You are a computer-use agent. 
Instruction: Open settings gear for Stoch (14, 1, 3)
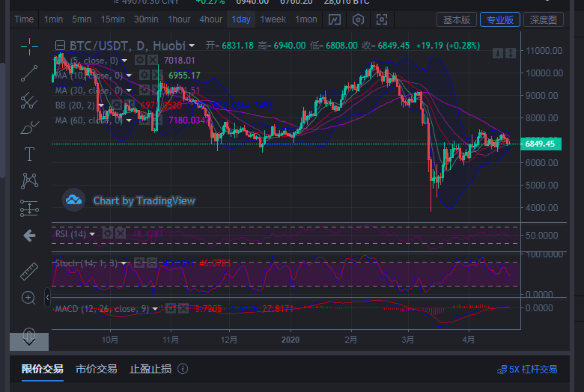(x=139, y=263)
